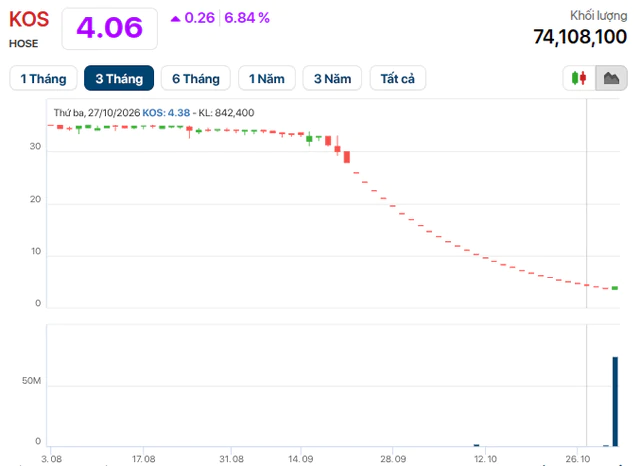Click the purple up-arrow change indicator
The image size is (640, 466).
(176, 18)
